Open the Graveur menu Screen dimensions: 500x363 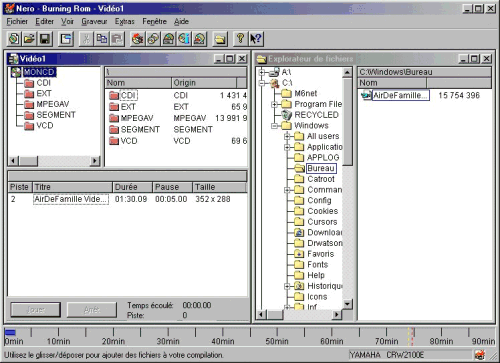pyautogui.click(x=94, y=21)
